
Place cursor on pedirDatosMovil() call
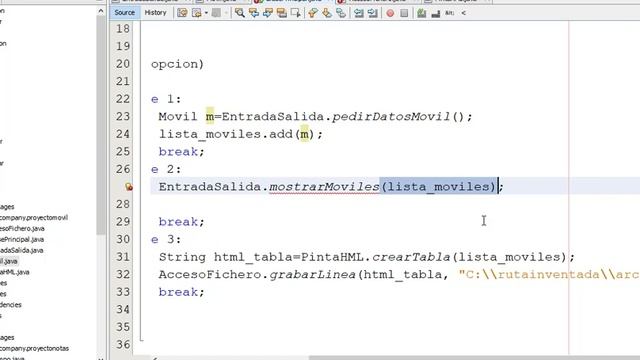402,117
